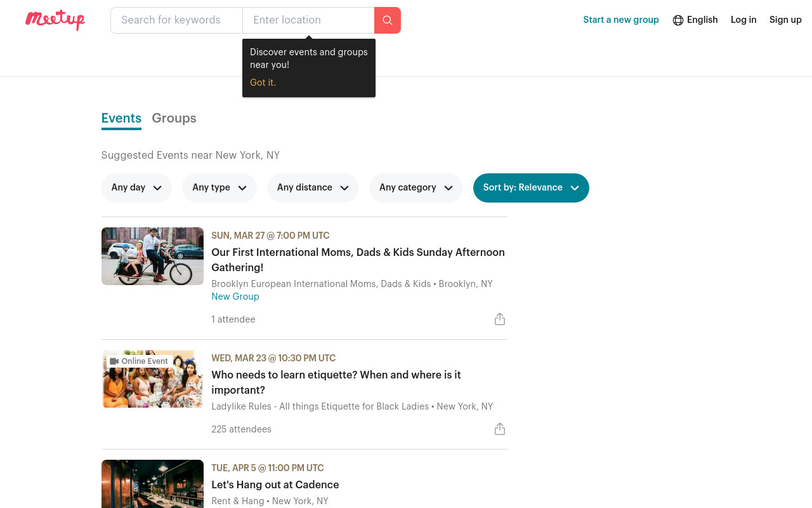
Task: Focus the Search for keywords field
Action: click(x=176, y=20)
